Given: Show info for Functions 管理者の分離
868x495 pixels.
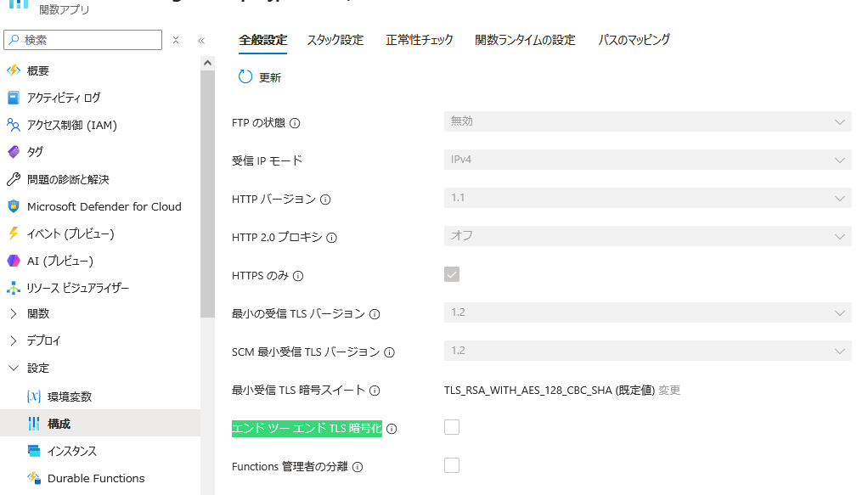Looking at the screenshot, I should (x=358, y=467).
